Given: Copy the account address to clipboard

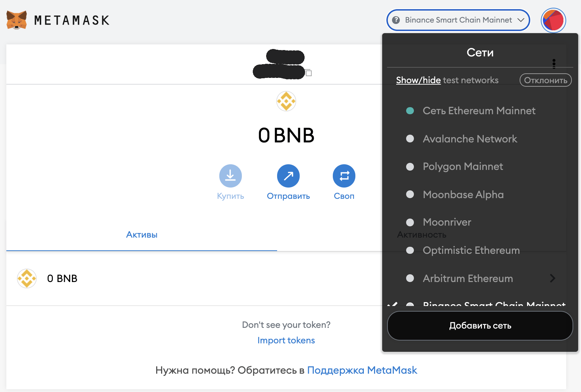Looking at the screenshot, I should click(x=308, y=73).
